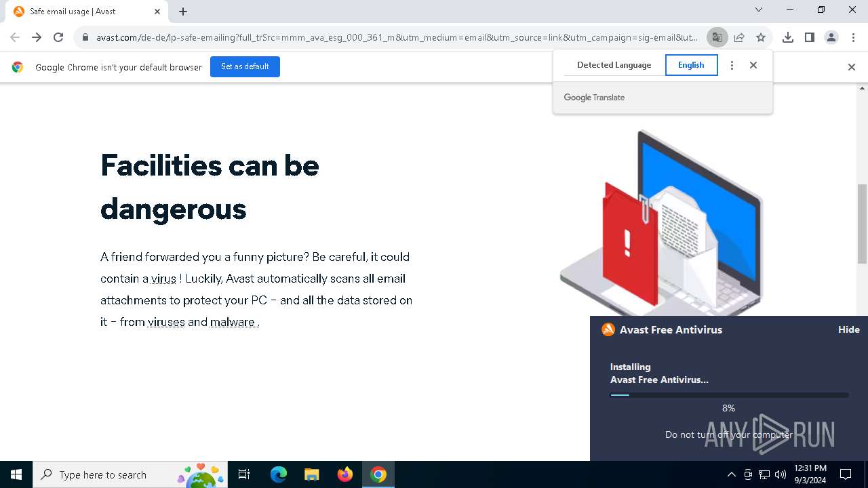
Task: Bookmark this page with the star icon
Action: [761, 37]
